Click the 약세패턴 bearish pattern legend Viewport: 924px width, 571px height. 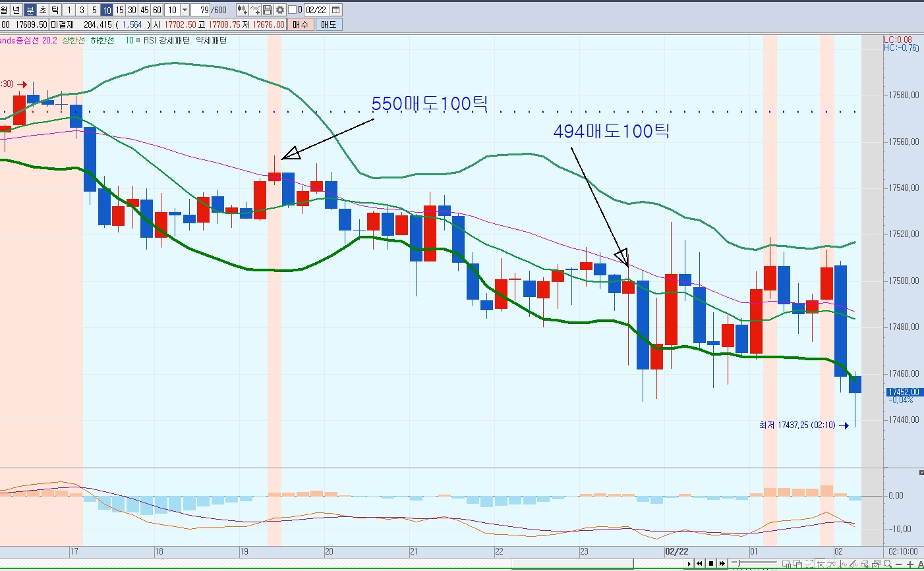click(x=212, y=40)
